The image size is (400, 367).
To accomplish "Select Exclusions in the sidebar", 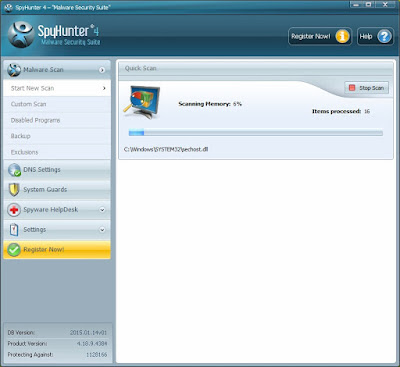I will click(x=57, y=152).
